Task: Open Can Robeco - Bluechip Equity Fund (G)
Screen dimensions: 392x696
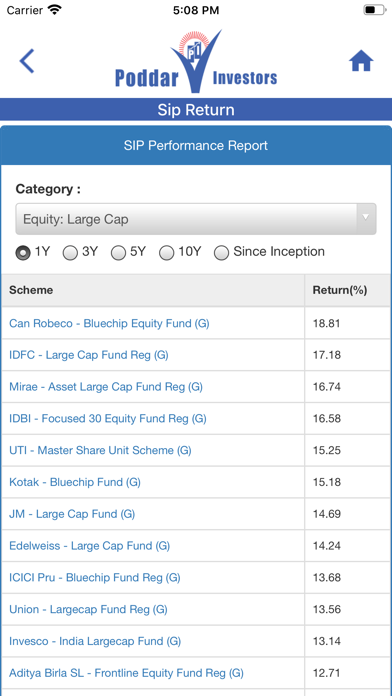Action: tap(109, 323)
